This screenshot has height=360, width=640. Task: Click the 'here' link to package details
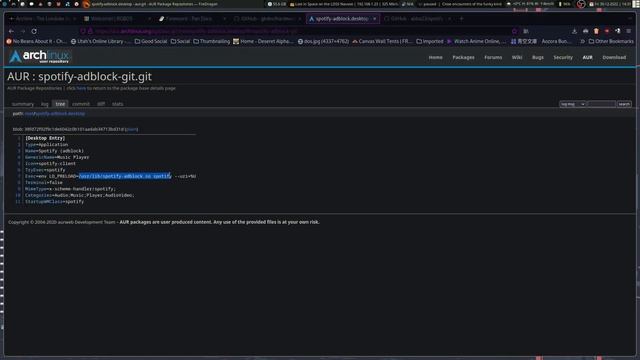tap(81, 88)
